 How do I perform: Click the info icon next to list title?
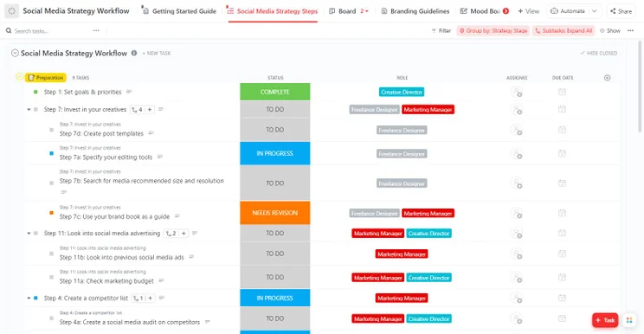click(134, 53)
